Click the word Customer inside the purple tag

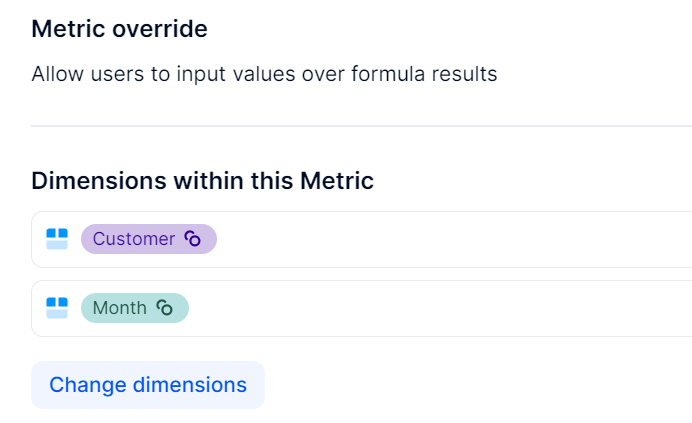click(134, 239)
